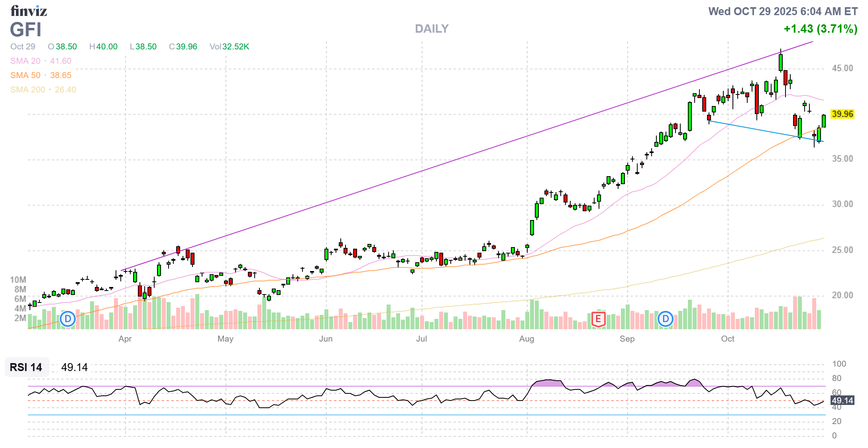Image resolution: width=868 pixels, height=448 pixels.
Task: Click the SMA 200 legend label
Action: click(x=27, y=90)
